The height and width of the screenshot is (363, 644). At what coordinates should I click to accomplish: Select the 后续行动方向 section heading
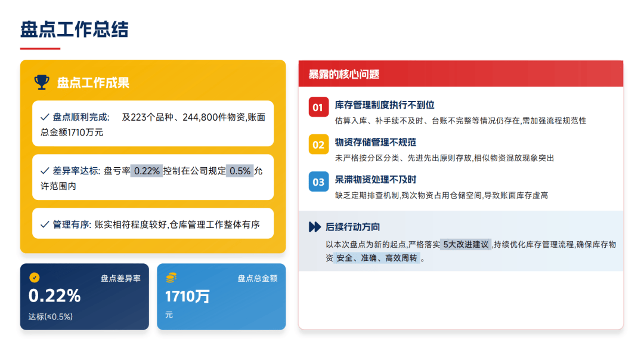(x=352, y=227)
